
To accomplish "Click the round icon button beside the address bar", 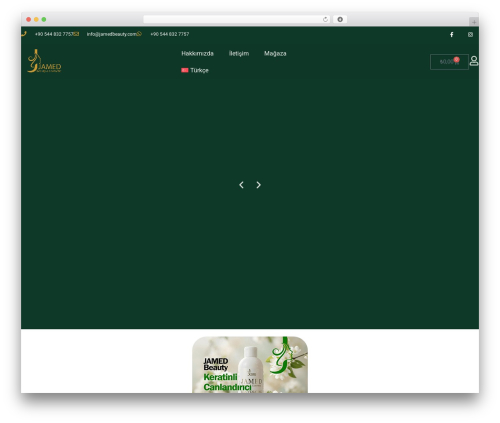I will [340, 19].
